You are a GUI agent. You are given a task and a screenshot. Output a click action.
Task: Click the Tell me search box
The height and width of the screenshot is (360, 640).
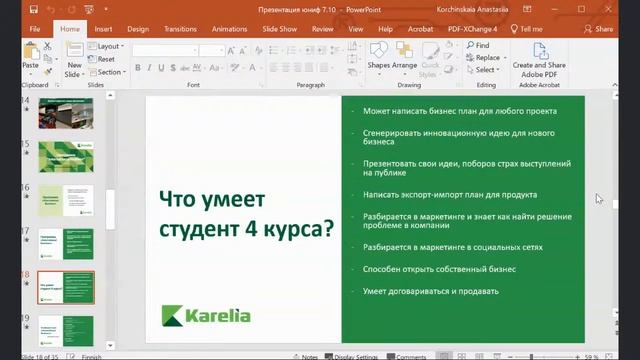[527, 29]
